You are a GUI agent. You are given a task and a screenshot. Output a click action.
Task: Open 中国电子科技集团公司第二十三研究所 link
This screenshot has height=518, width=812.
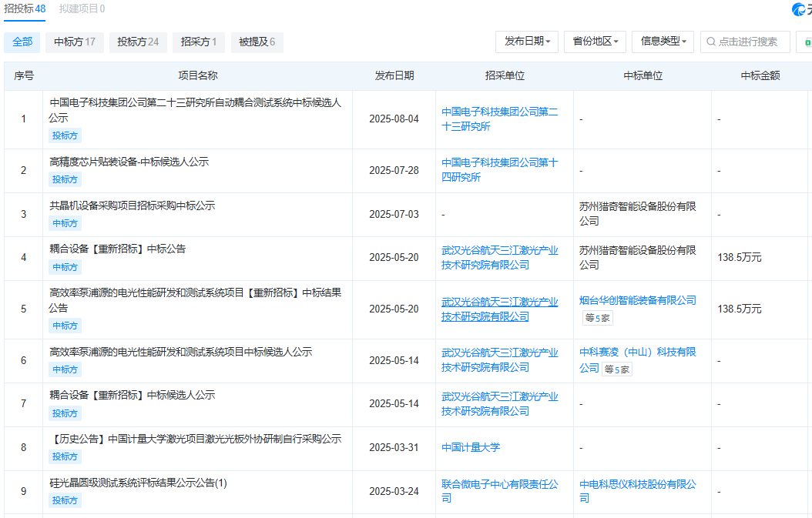pos(499,119)
